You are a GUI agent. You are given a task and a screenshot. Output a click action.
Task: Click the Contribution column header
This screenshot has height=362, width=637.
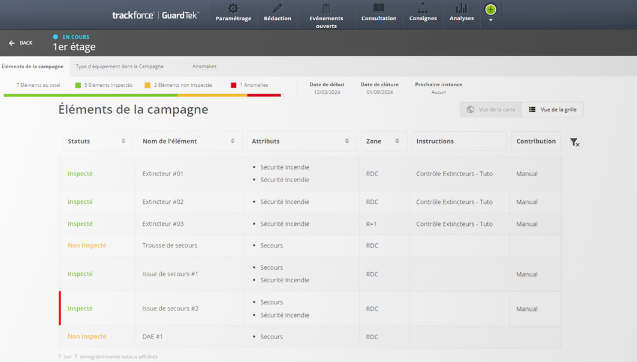point(536,141)
